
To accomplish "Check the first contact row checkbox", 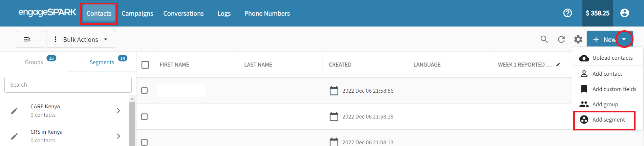I will (x=145, y=91).
